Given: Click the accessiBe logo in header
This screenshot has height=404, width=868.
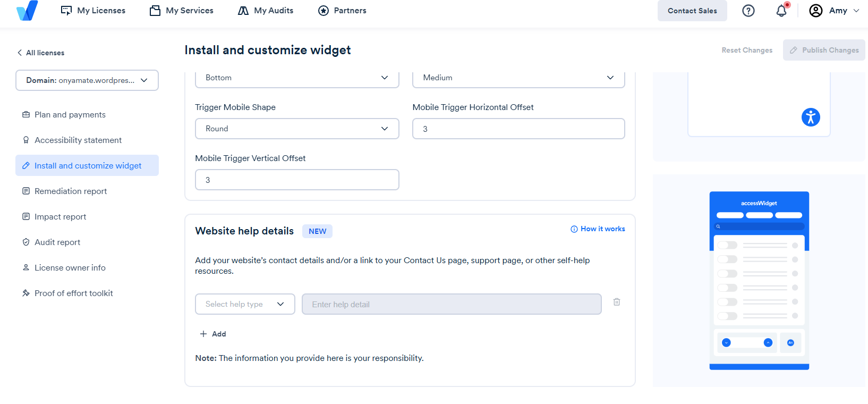Looking at the screenshot, I should [27, 11].
